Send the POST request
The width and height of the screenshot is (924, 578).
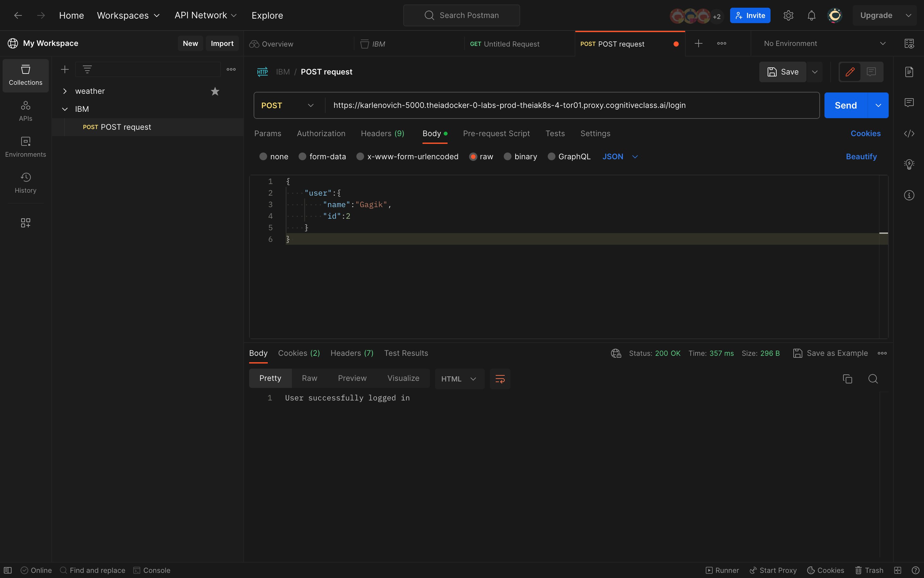point(846,105)
